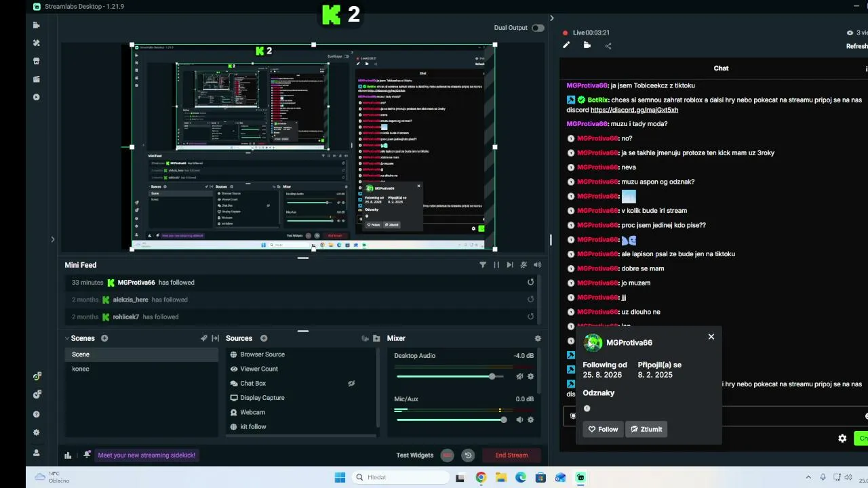Edit stream info with the pencil icon
868x488 pixels.
[x=566, y=45]
